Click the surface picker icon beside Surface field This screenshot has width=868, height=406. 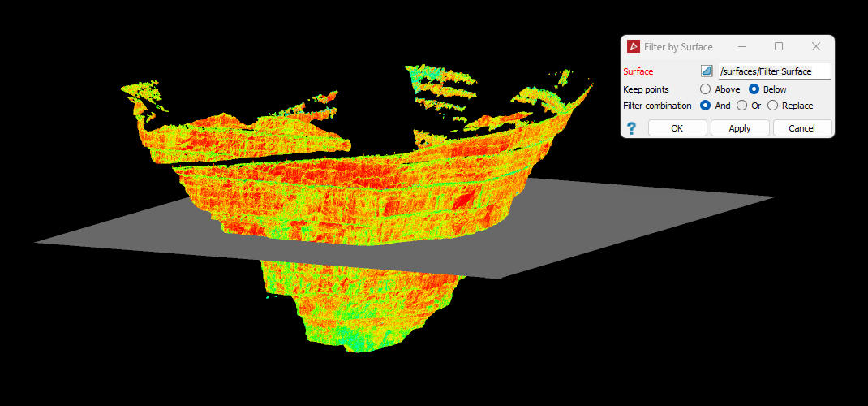pos(707,71)
